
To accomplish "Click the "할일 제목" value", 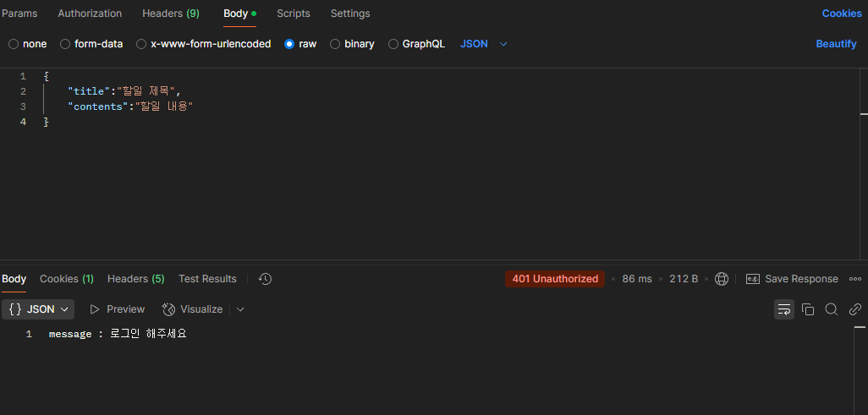I will [x=146, y=91].
